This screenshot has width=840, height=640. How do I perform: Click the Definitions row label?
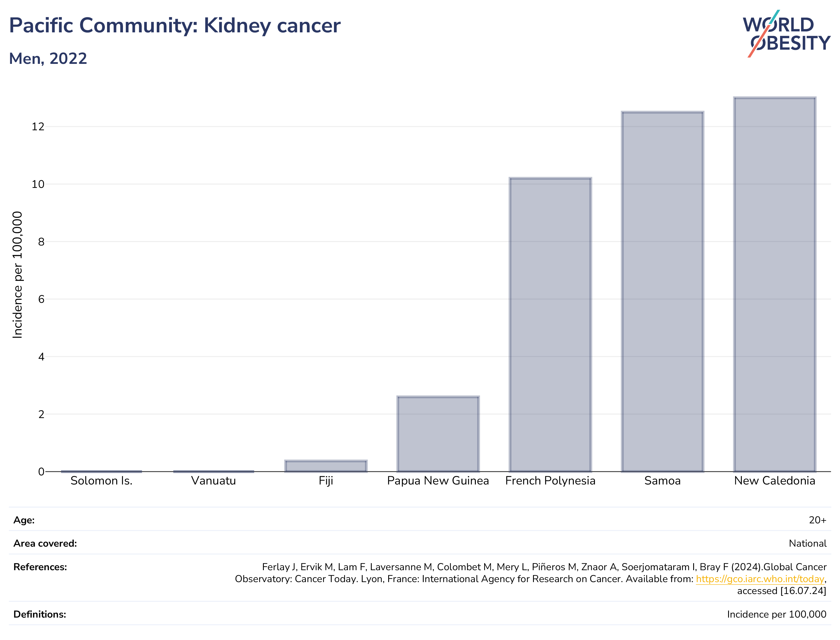click(x=40, y=614)
